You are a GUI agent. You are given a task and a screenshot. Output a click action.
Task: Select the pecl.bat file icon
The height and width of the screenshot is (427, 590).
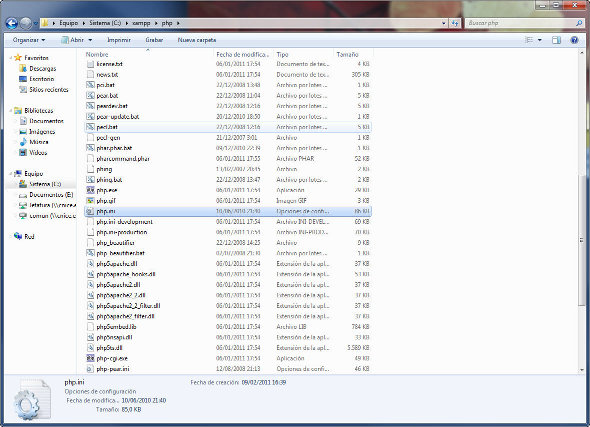(x=90, y=127)
